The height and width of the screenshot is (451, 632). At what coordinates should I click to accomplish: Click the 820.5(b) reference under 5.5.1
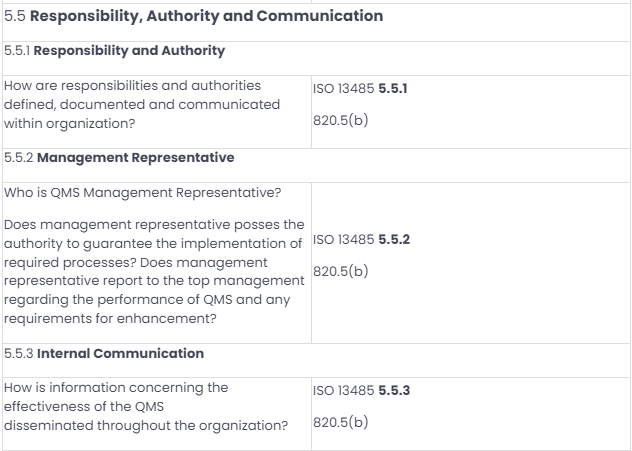click(341, 120)
